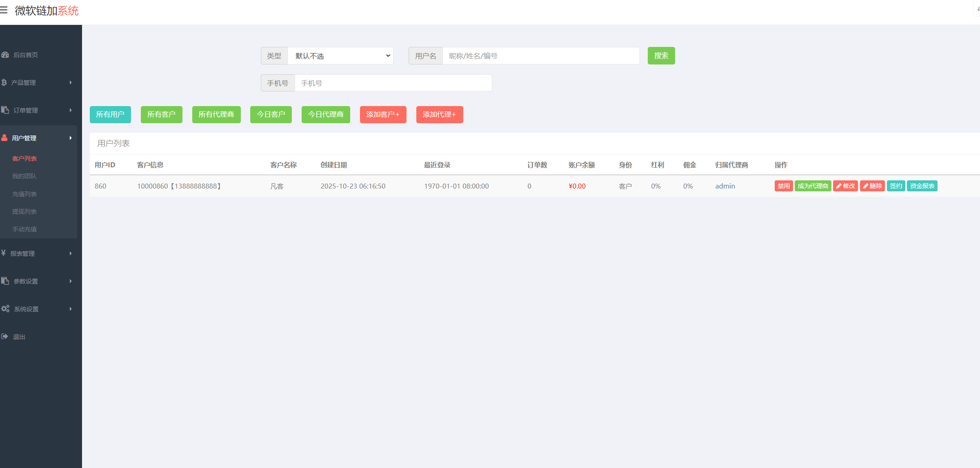Expand the 订单管理 submenu chevron
This screenshot has height=468, width=980.
pyautogui.click(x=70, y=110)
